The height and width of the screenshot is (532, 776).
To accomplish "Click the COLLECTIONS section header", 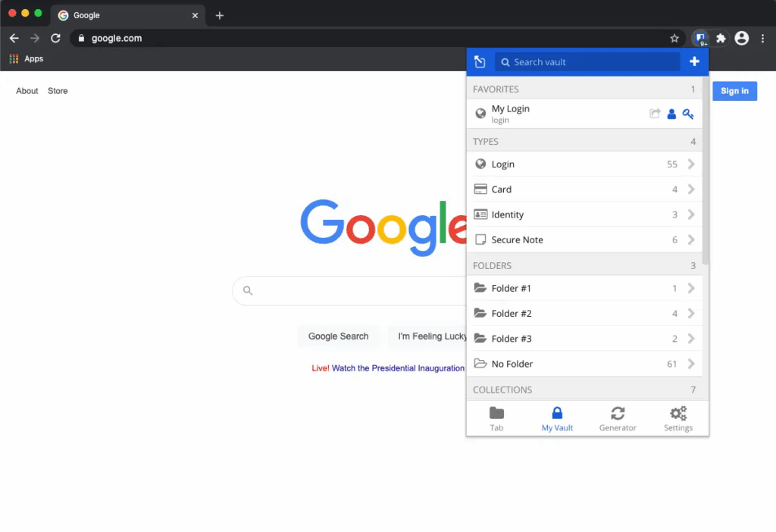I will click(x=584, y=390).
